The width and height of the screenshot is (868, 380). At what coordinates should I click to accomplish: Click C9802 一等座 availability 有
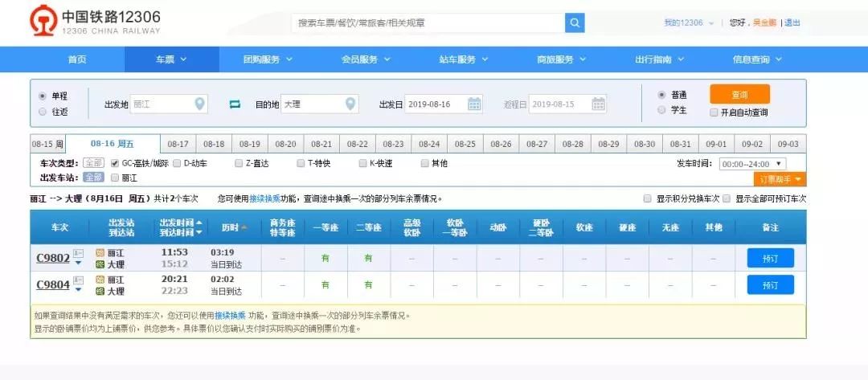pos(325,258)
